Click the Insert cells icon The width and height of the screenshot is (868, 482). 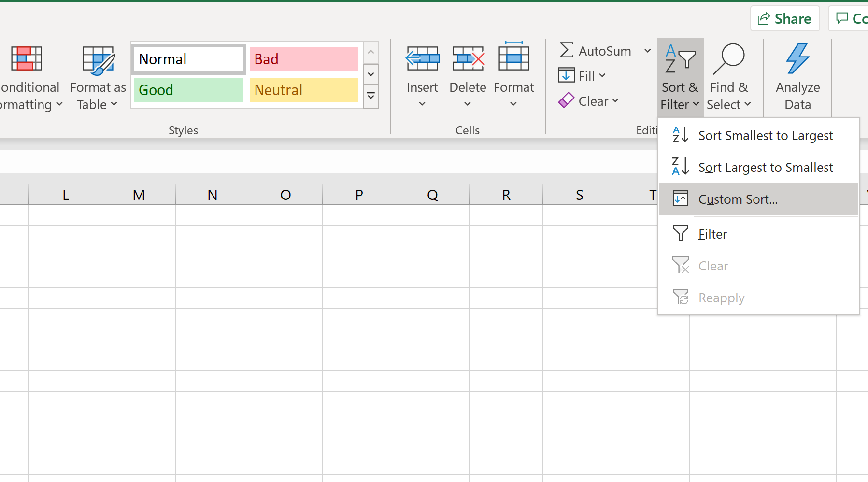tap(422, 59)
